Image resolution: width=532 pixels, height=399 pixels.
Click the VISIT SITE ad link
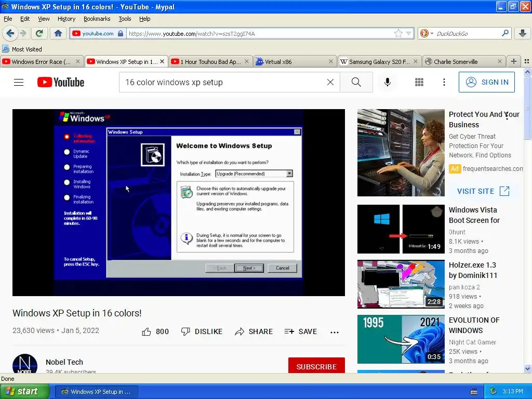(483, 191)
